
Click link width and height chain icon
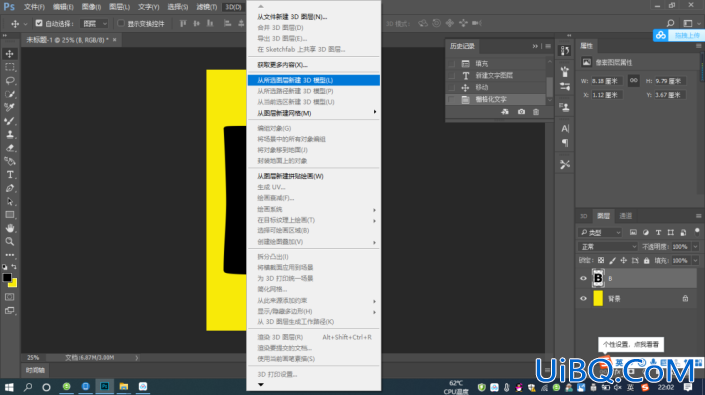(633, 80)
